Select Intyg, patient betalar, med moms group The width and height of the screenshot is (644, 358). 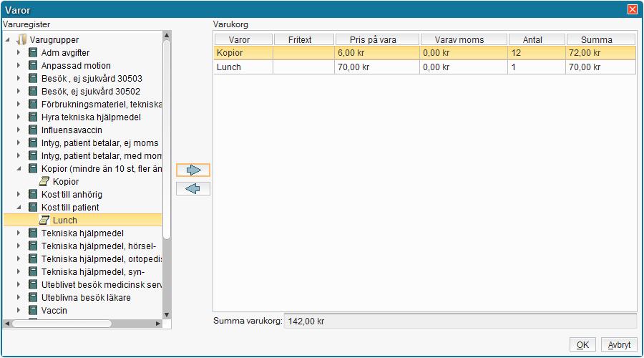(102, 156)
